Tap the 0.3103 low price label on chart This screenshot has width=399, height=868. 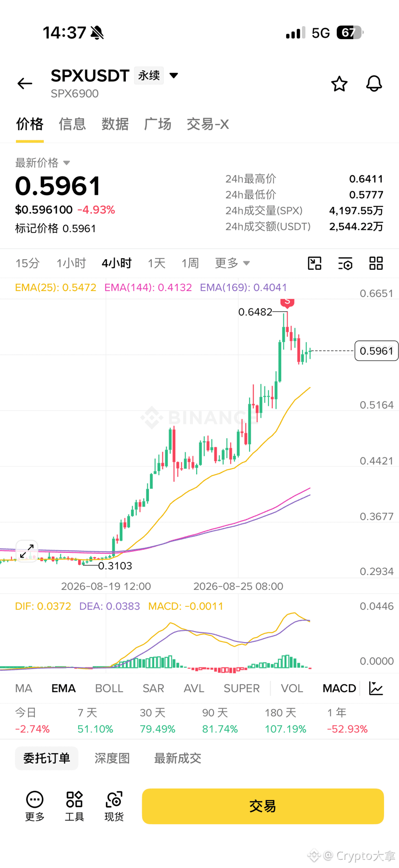pyautogui.click(x=115, y=566)
